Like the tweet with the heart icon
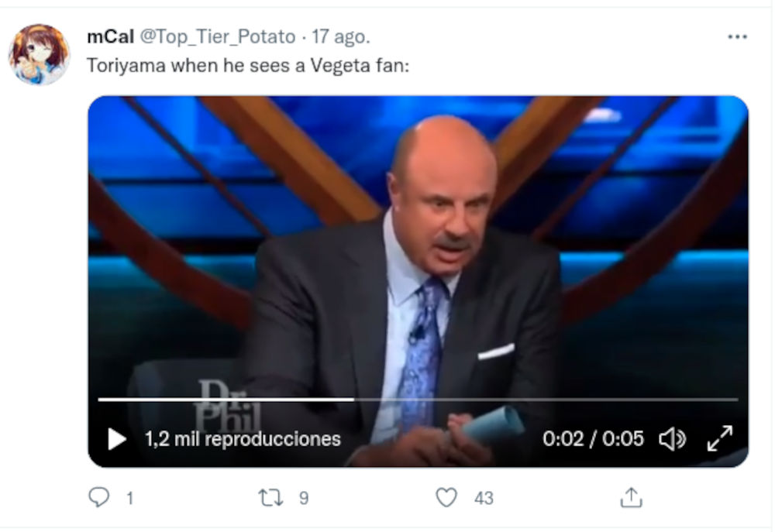The height and width of the screenshot is (532, 775). click(x=446, y=497)
